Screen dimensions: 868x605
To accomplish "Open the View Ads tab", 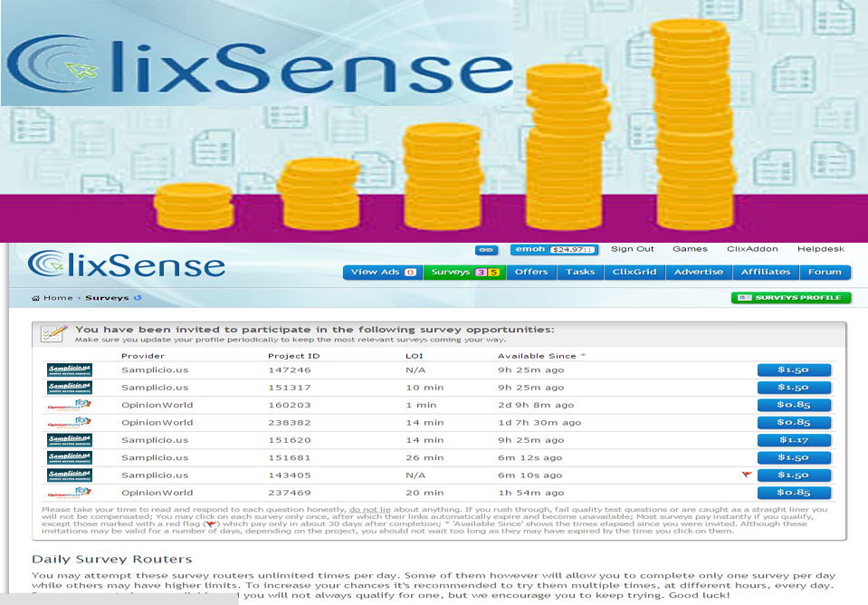I will pyautogui.click(x=383, y=272).
